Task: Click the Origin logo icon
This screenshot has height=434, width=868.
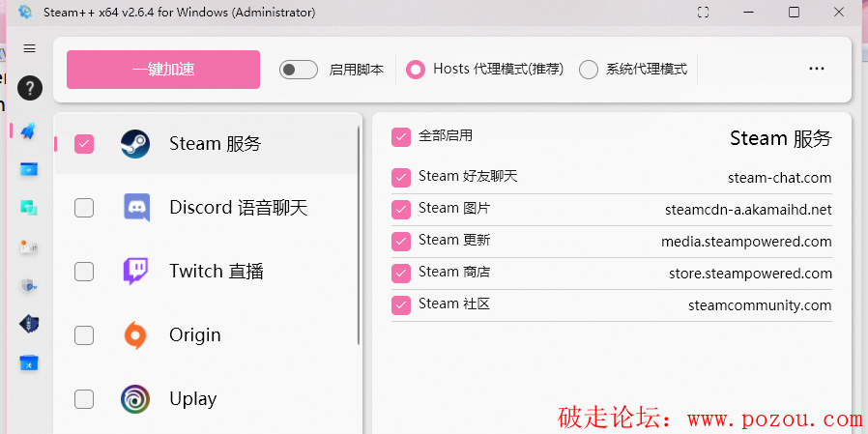Action: tap(135, 335)
